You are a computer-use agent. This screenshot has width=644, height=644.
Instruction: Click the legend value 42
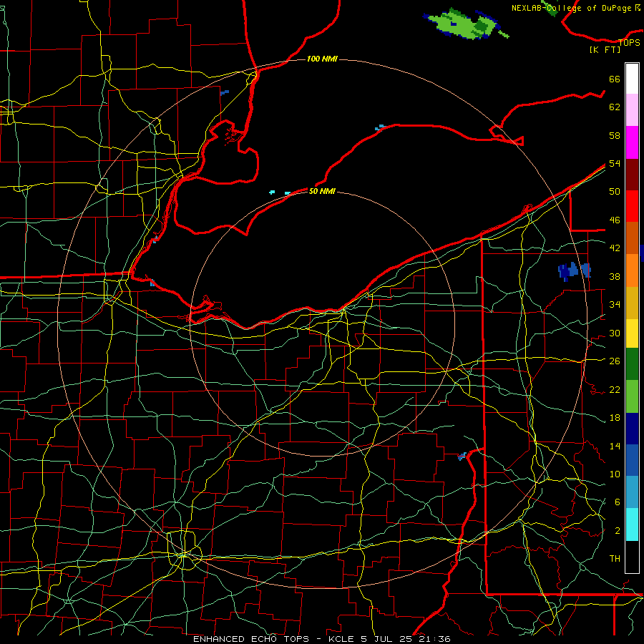tap(615, 248)
